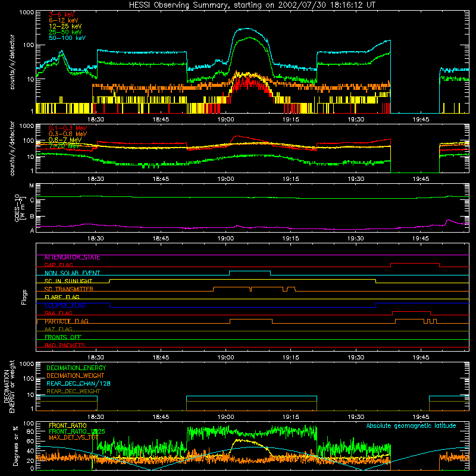Click the 'Flags' y-axis title
Screen dimensions: 476x476
[x=24, y=297]
